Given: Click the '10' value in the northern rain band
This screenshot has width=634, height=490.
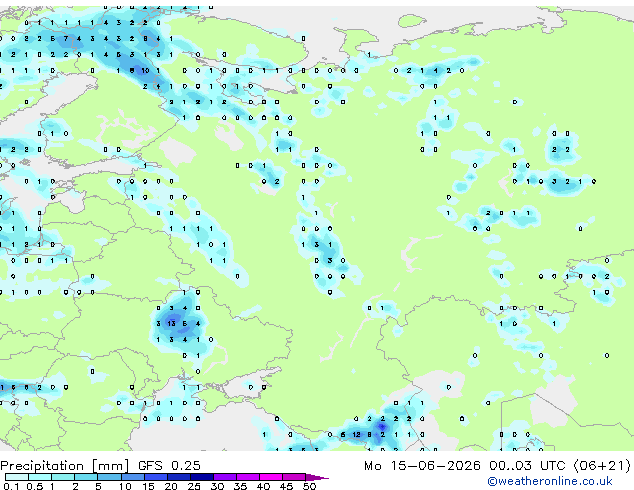Looking at the screenshot, I should coord(145,70).
